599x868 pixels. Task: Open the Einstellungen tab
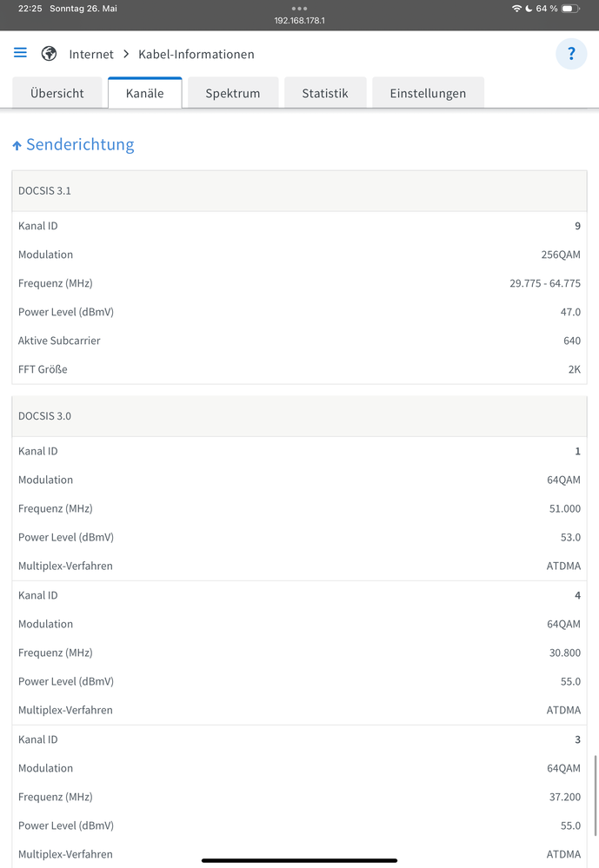(x=428, y=93)
